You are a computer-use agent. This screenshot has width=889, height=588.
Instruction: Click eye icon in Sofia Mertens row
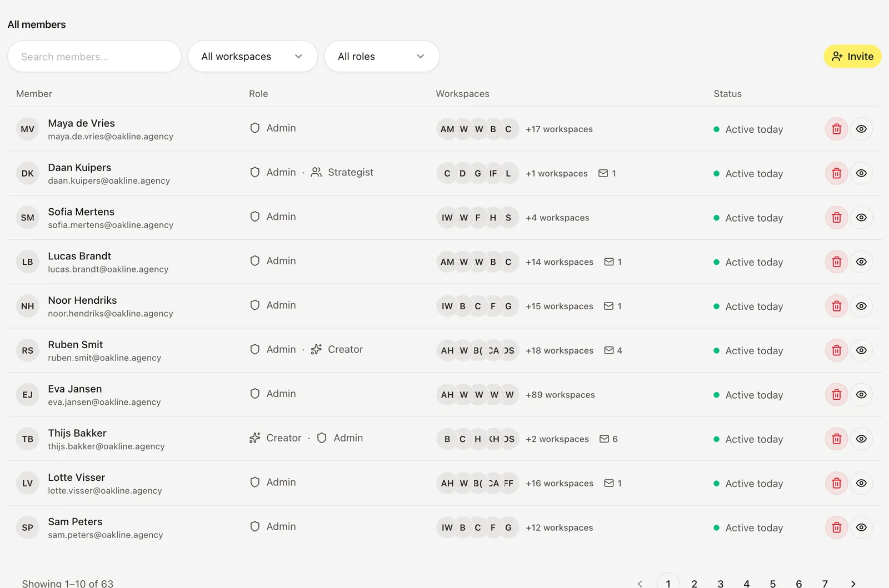[x=861, y=218]
